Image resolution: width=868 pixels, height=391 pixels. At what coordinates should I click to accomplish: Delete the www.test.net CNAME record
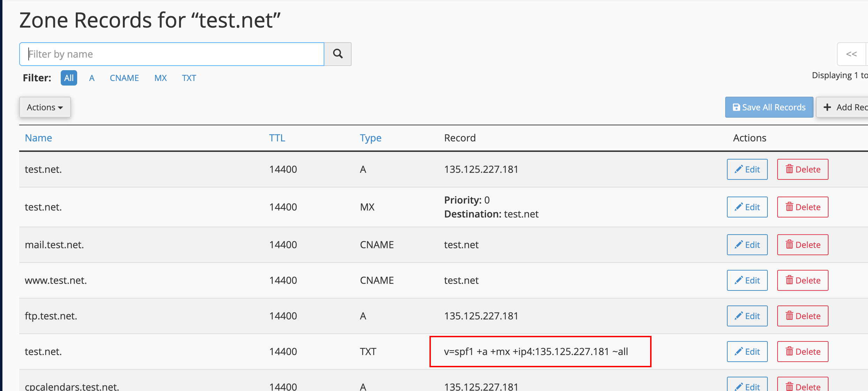tap(802, 280)
